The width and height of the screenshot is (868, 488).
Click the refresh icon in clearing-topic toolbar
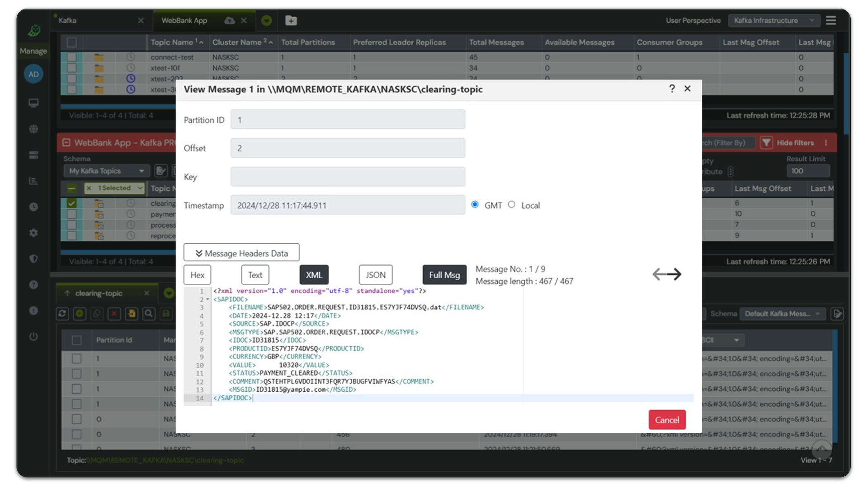(62, 314)
